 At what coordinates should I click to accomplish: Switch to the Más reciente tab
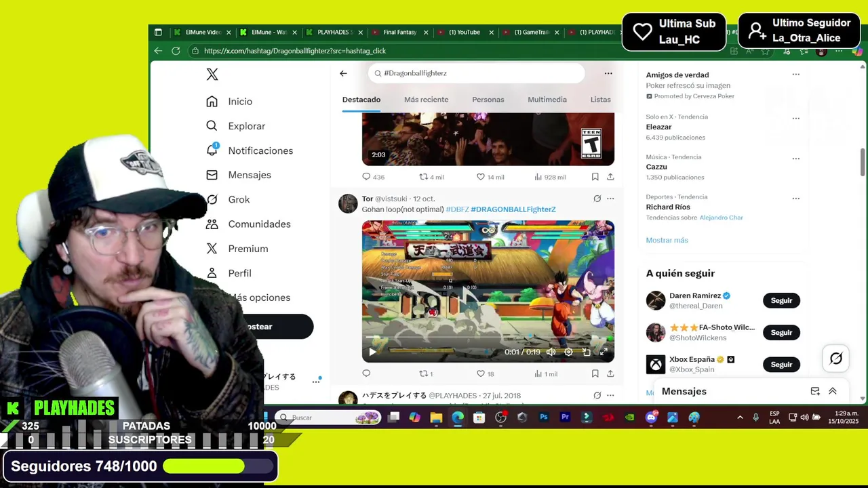pos(426,100)
